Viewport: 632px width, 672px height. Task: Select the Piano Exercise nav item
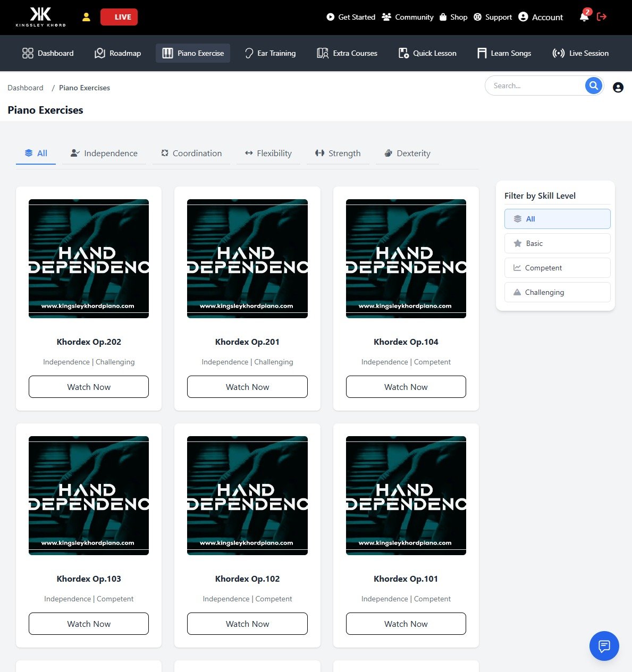(193, 53)
